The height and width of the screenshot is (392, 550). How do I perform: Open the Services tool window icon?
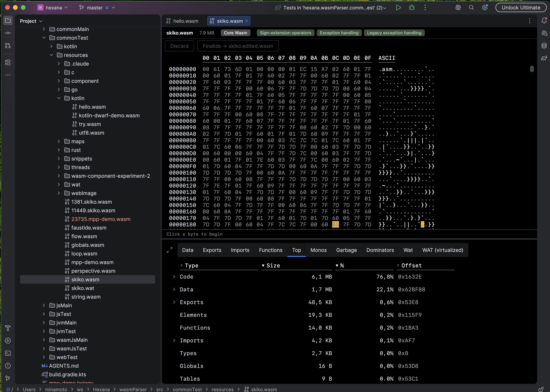8,341
